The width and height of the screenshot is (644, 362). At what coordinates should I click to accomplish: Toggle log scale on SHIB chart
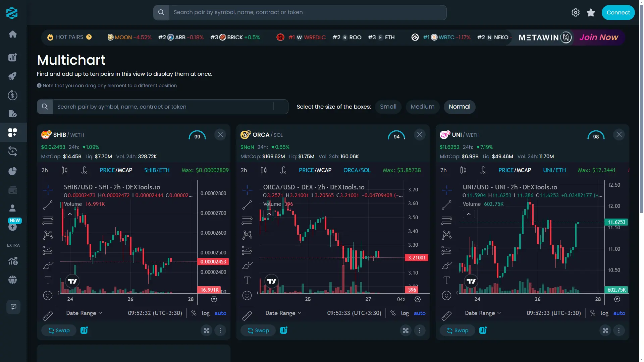[206, 313]
